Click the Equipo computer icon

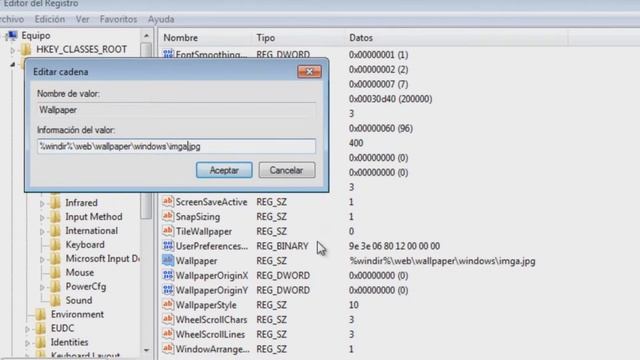11,36
